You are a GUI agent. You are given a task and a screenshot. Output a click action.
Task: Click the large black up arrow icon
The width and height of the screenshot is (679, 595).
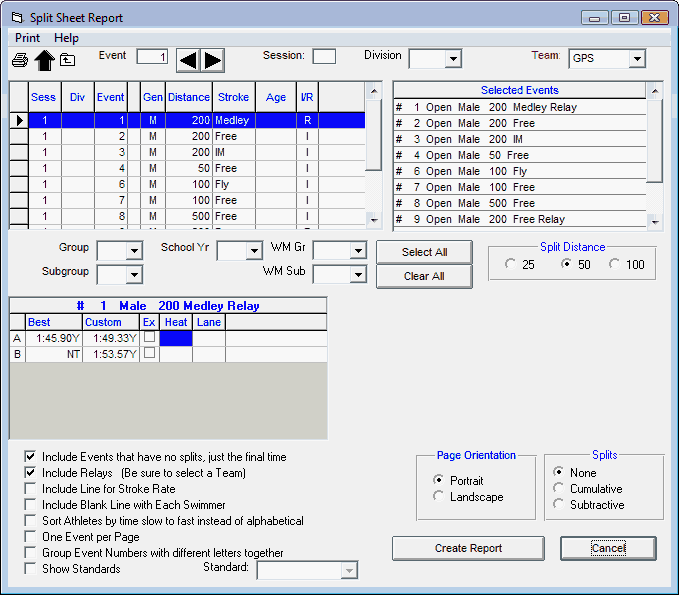point(44,60)
